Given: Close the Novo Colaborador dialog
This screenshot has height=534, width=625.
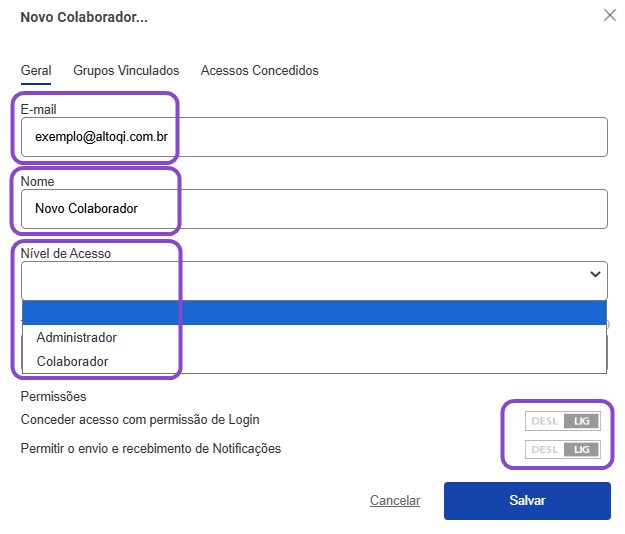Looking at the screenshot, I should 609,16.
